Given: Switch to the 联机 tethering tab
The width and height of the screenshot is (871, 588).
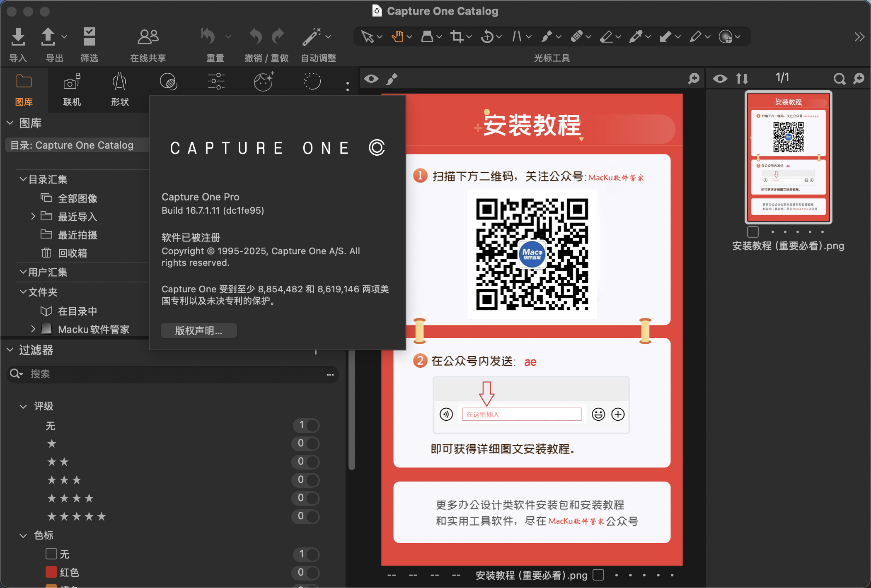Looking at the screenshot, I should (72, 90).
